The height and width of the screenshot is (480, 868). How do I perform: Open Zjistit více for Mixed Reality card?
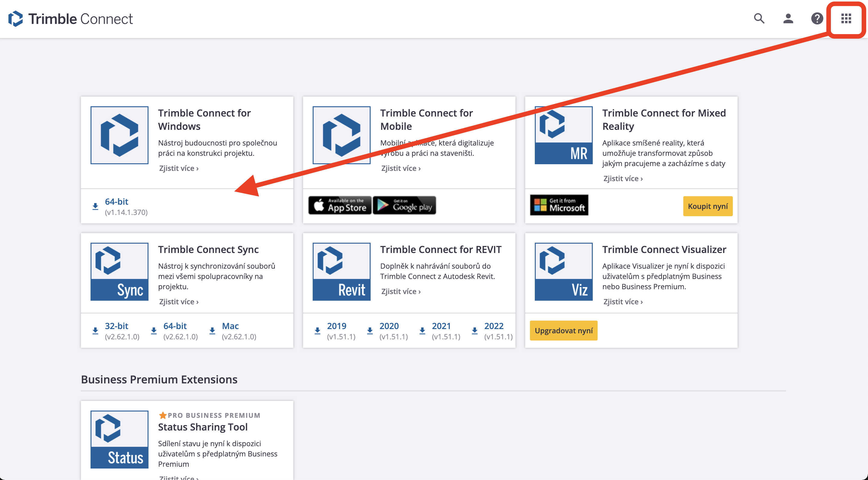(x=623, y=179)
